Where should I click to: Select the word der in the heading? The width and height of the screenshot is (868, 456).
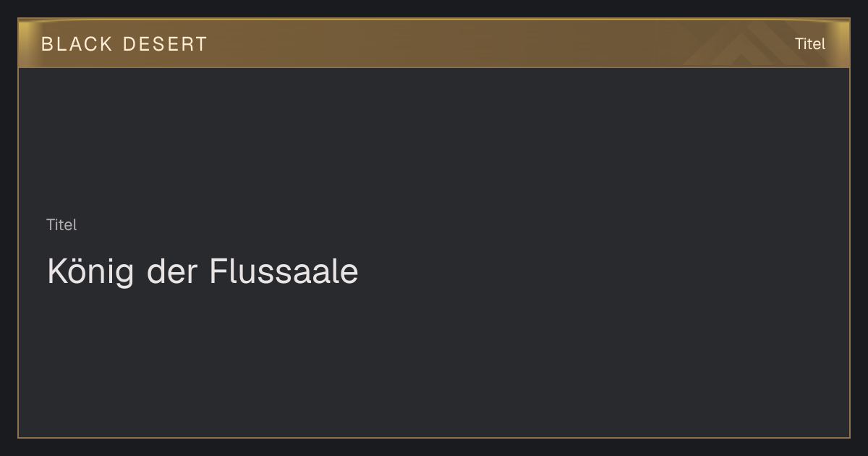[x=172, y=271]
